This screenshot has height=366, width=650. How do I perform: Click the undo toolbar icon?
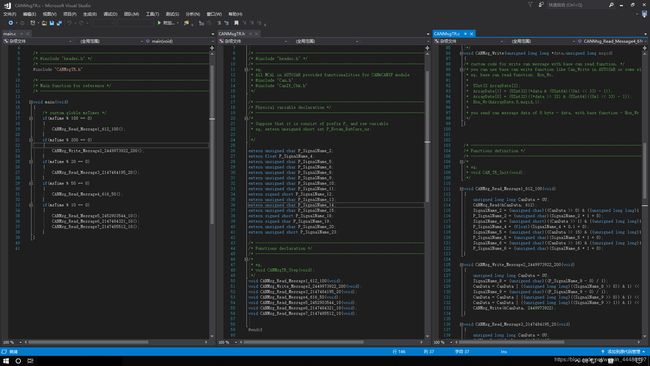tap(69, 23)
